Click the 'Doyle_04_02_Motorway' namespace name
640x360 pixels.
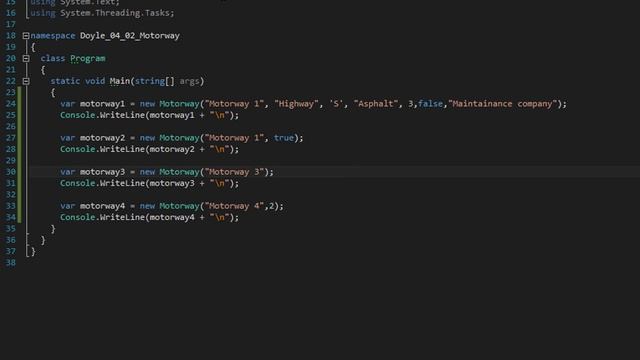tap(130, 36)
